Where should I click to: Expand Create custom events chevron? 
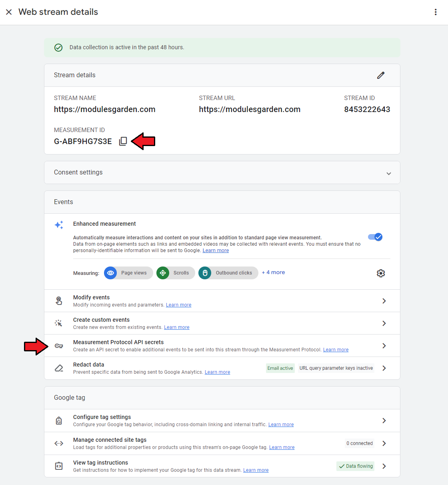pyautogui.click(x=384, y=323)
